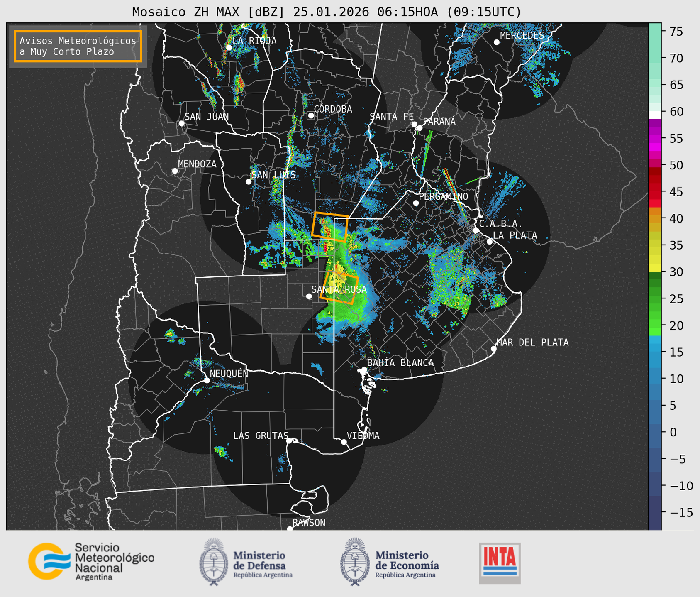
Task: Click the Avisos Meteorológicos a Muy Corto Plazo legend box
Action: pyautogui.click(x=78, y=46)
